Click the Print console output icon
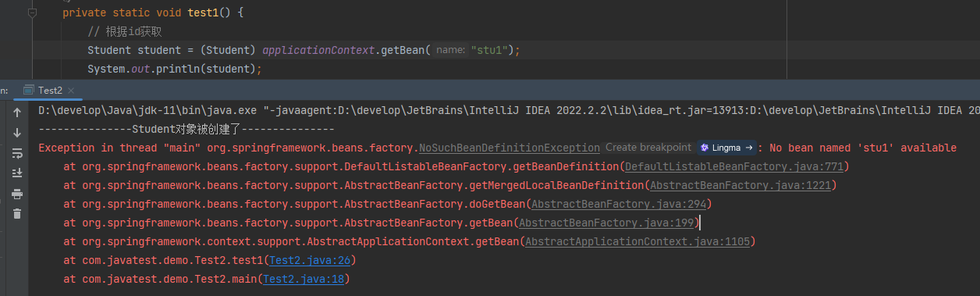The image size is (980, 296). (17, 193)
